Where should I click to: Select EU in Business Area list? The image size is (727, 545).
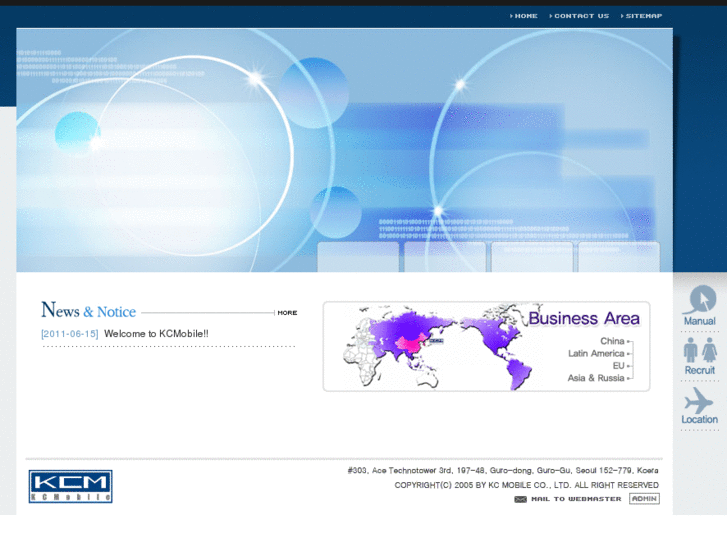pyautogui.click(x=619, y=365)
